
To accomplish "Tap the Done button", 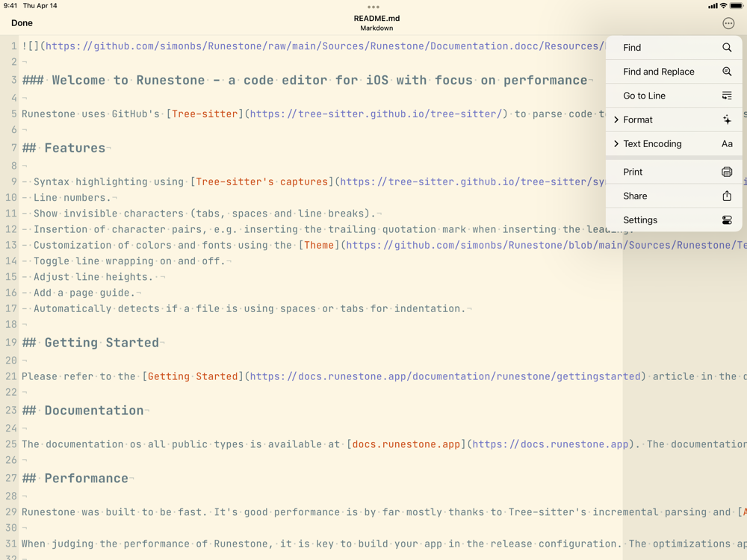I will pos(22,23).
